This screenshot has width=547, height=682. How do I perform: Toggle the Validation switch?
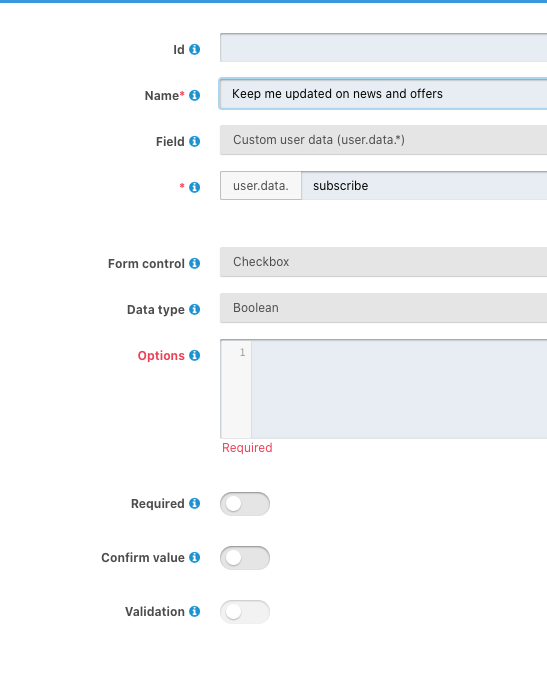pyautogui.click(x=245, y=612)
